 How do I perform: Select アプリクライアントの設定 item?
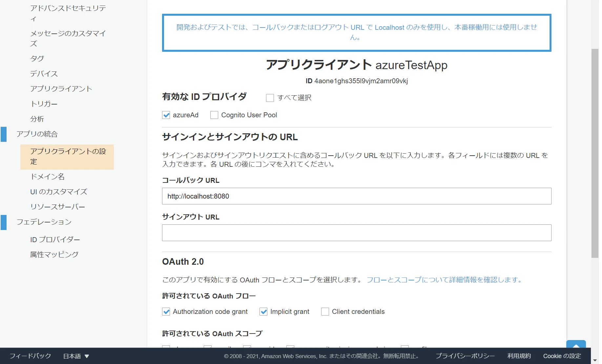tap(67, 157)
